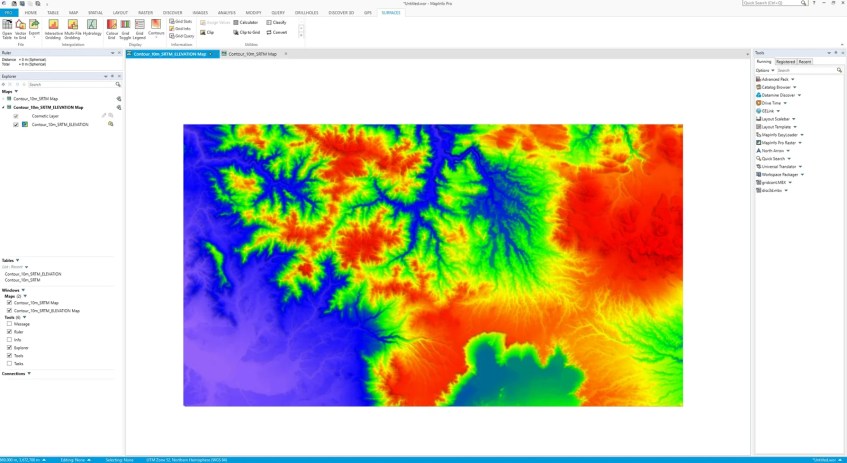The width and height of the screenshot is (847, 463).
Task: Click the Grid Toggle icon
Action: [x=125, y=24]
